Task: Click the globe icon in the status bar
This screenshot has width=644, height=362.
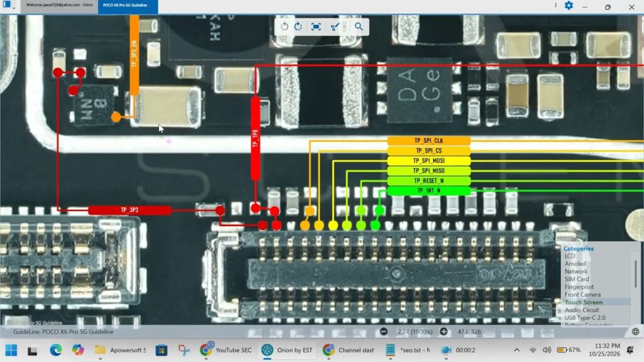Action: pyautogui.click(x=635, y=332)
